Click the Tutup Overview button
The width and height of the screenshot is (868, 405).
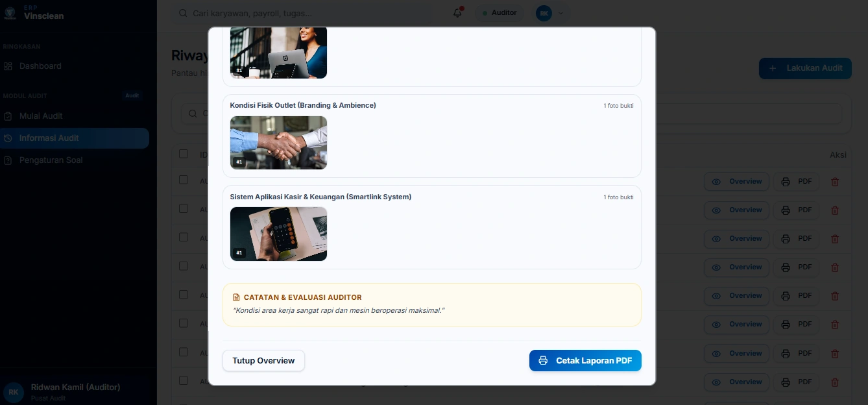point(263,361)
